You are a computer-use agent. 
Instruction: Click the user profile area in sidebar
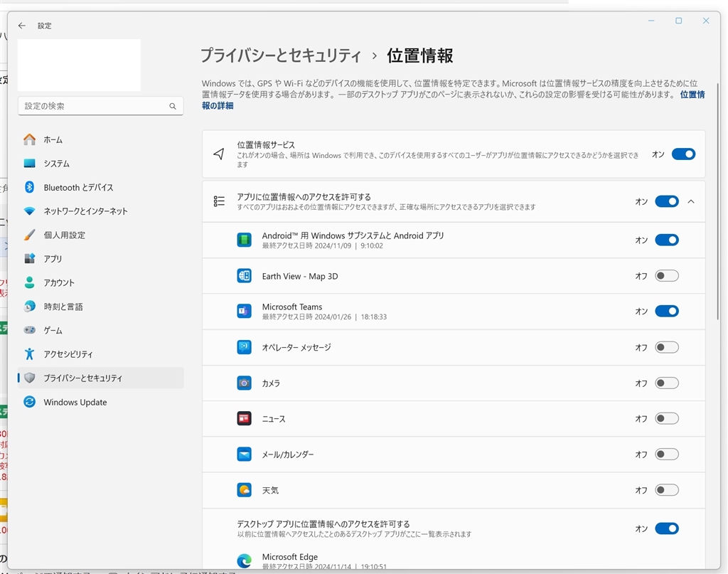click(79, 65)
